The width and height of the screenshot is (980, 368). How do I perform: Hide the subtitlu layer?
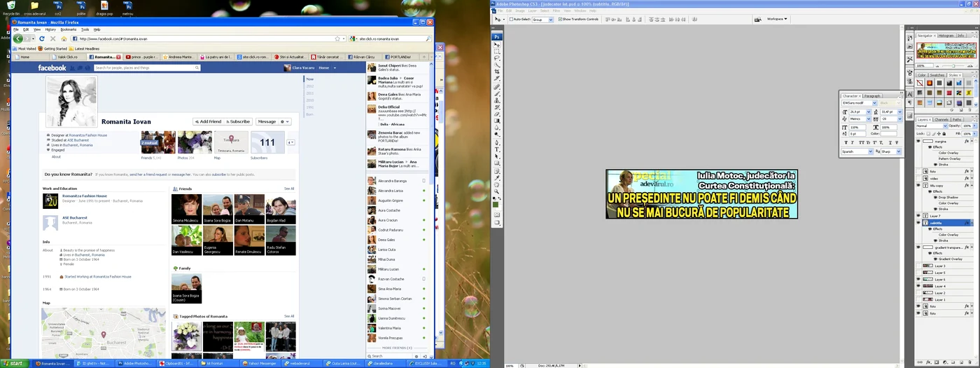(918, 223)
